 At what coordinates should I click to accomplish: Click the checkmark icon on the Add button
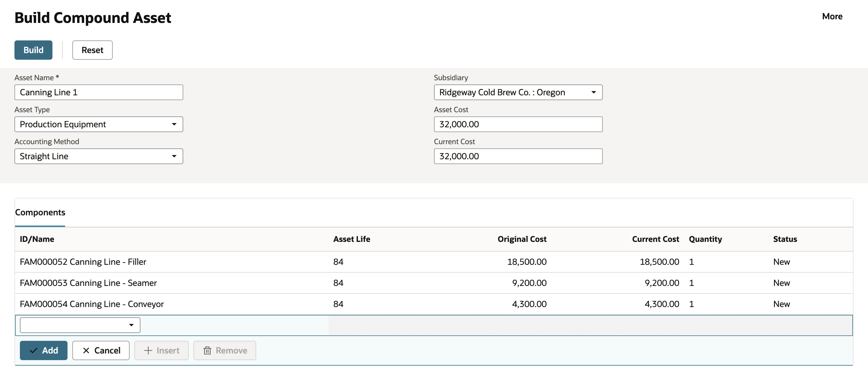34,350
